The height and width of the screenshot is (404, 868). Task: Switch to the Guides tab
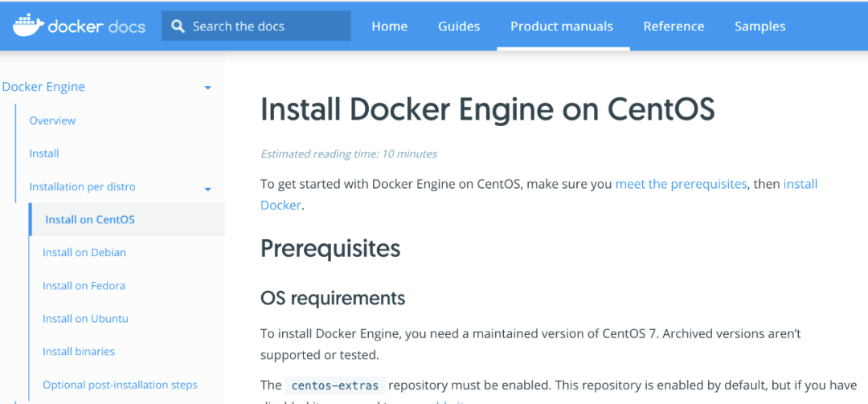[x=459, y=27]
